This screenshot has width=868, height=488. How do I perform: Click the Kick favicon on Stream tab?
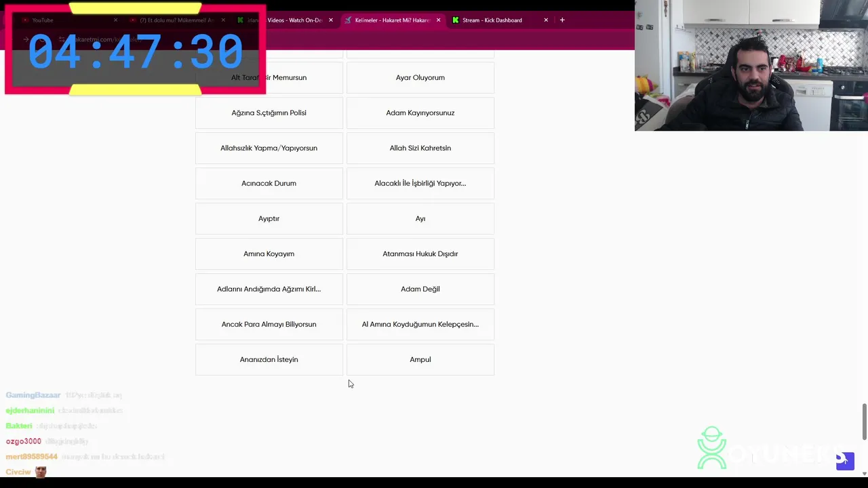tap(456, 20)
